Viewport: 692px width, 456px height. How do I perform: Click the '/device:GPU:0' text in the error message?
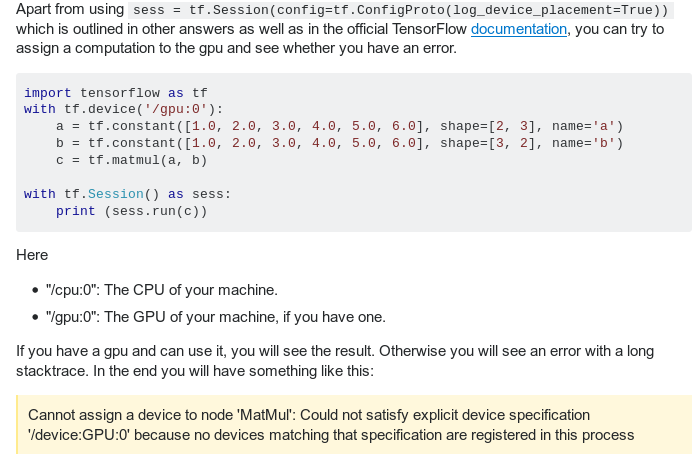(x=75, y=435)
